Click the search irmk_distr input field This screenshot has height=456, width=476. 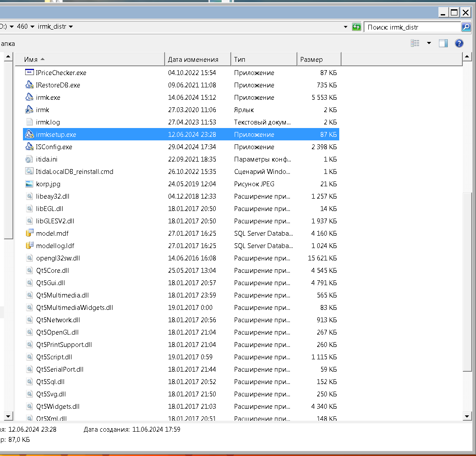tap(412, 27)
